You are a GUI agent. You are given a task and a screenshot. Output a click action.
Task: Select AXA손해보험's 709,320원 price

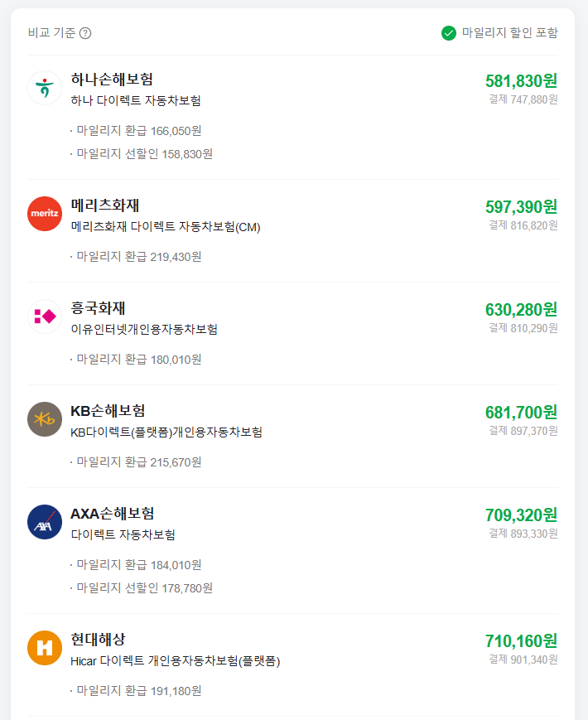[521, 516]
